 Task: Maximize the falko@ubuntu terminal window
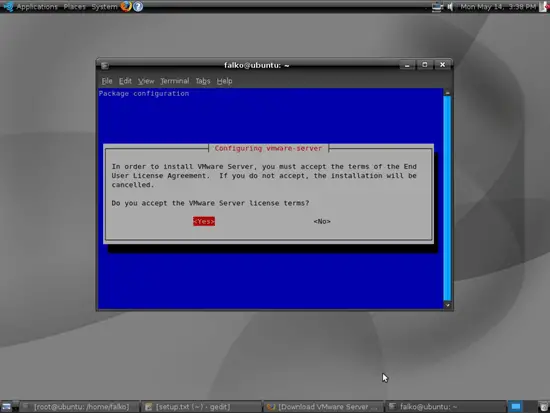[425, 65]
